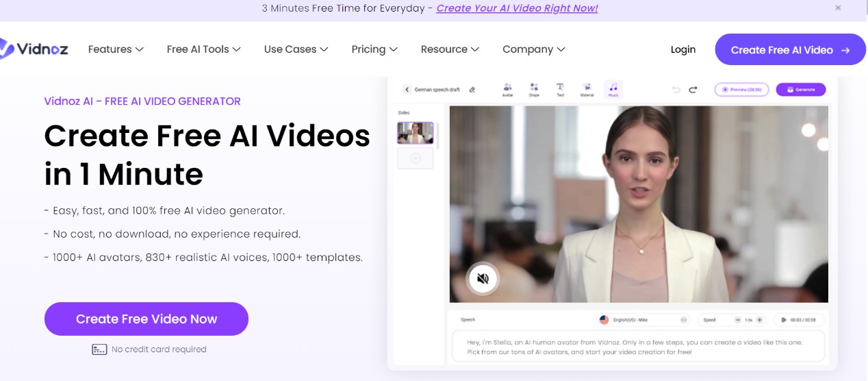Play the speech audio preview
The height and width of the screenshot is (381, 868).
point(784,320)
